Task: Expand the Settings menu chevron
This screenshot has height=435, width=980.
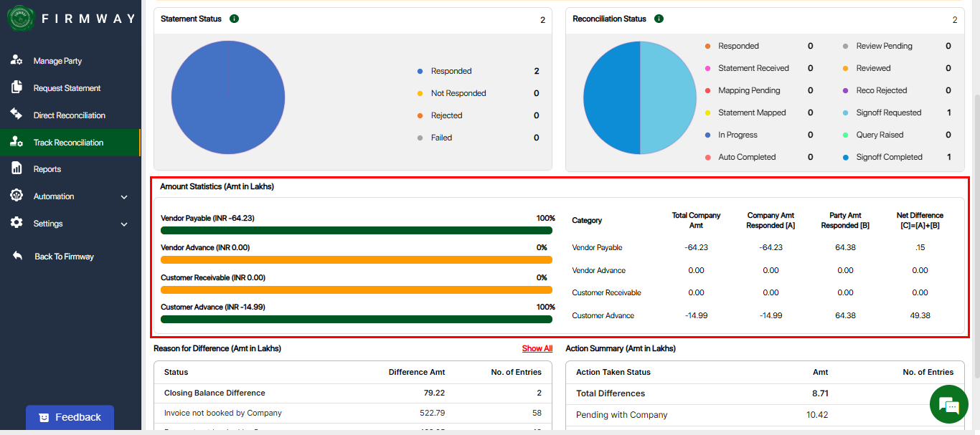Action: coord(124,224)
